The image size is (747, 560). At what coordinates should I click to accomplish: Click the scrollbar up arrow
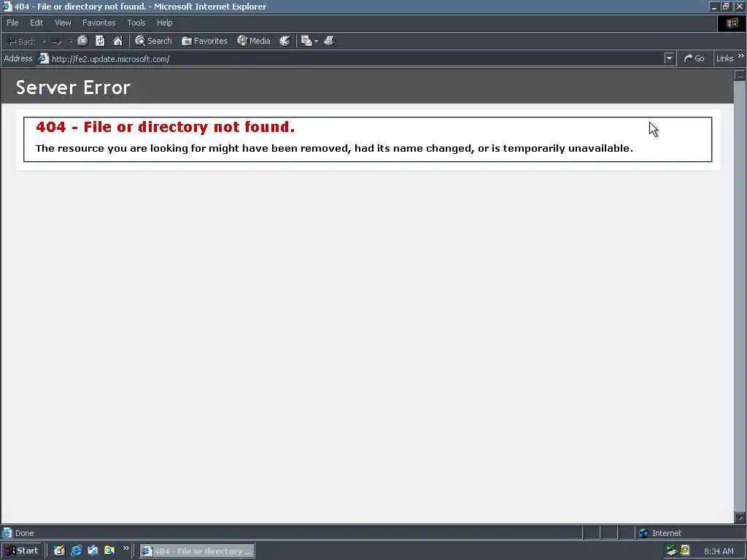click(740, 75)
